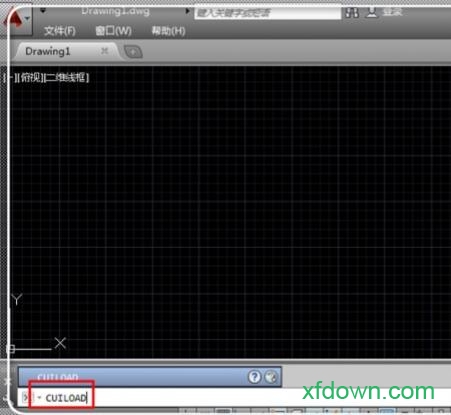Screen dimensions: 451x415
Task: Open help for the CUILOAD suggestion
Action: 254,377
